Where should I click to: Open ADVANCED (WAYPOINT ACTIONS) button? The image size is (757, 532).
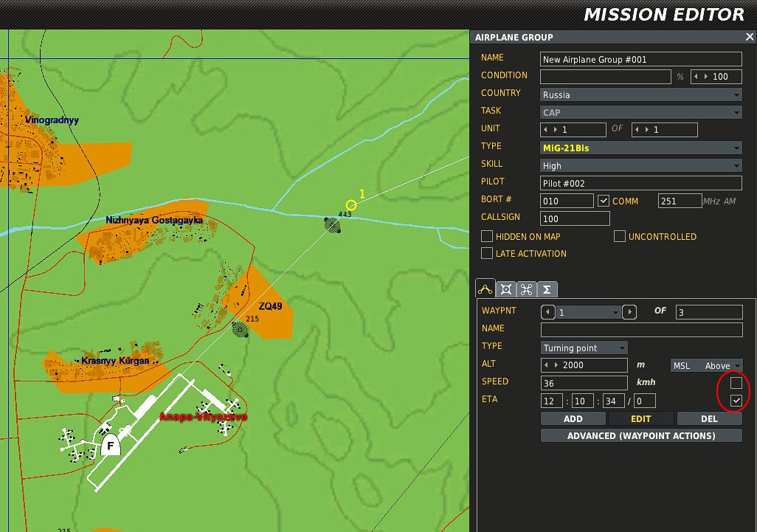pos(641,435)
